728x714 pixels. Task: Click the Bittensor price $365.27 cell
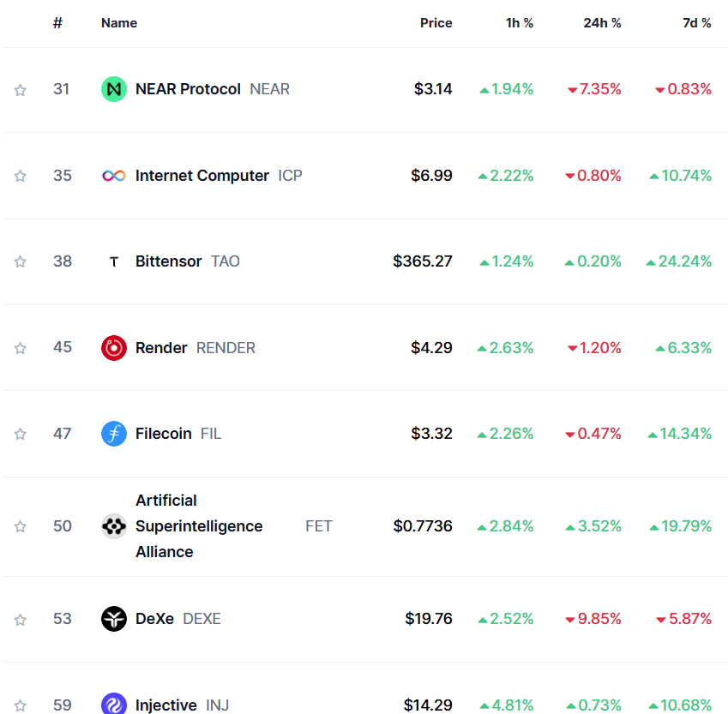coord(422,261)
